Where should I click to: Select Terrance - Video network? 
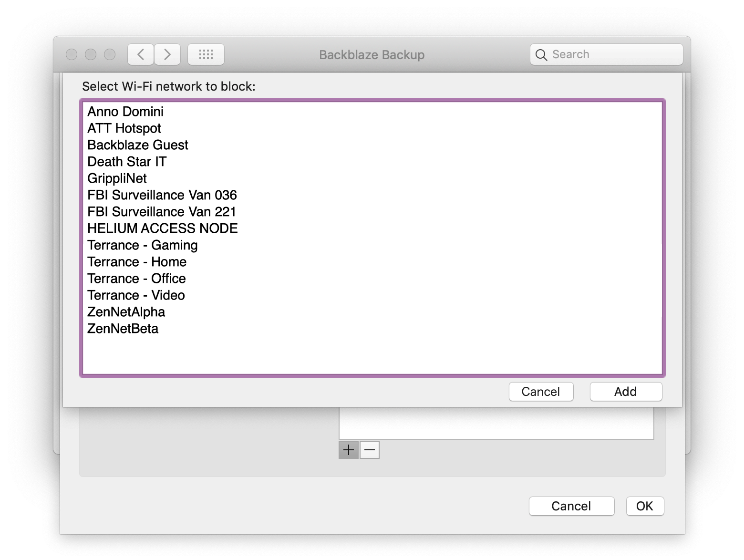pos(372,295)
